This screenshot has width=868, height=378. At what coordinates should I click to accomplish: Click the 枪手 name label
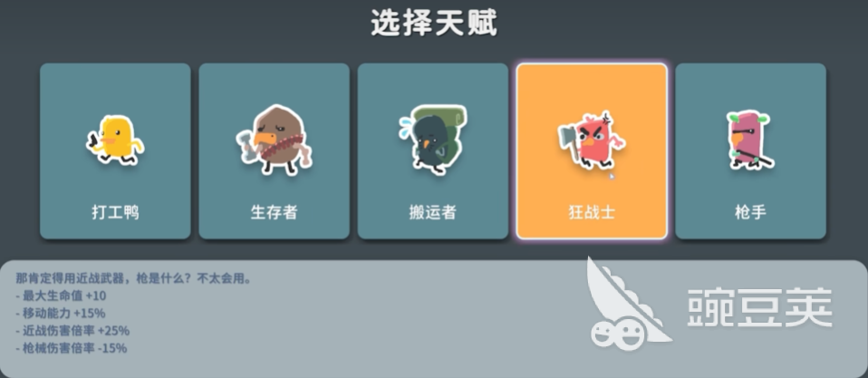(x=750, y=212)
